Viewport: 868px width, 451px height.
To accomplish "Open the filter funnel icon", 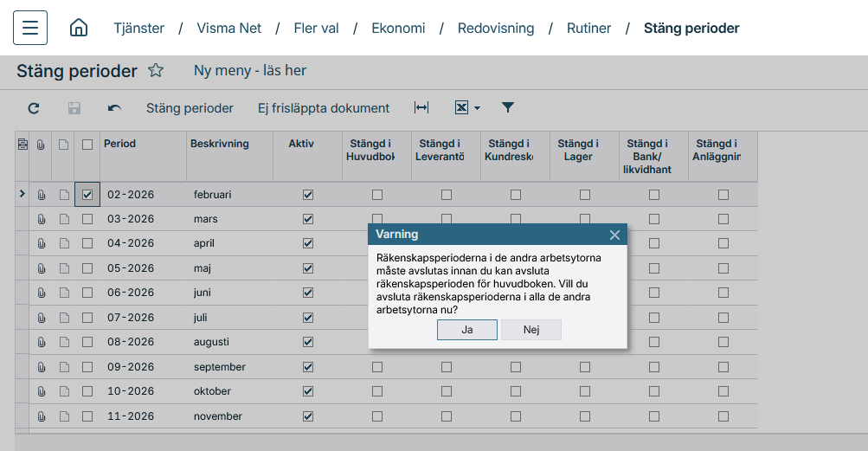I will (x=508, y=107).
